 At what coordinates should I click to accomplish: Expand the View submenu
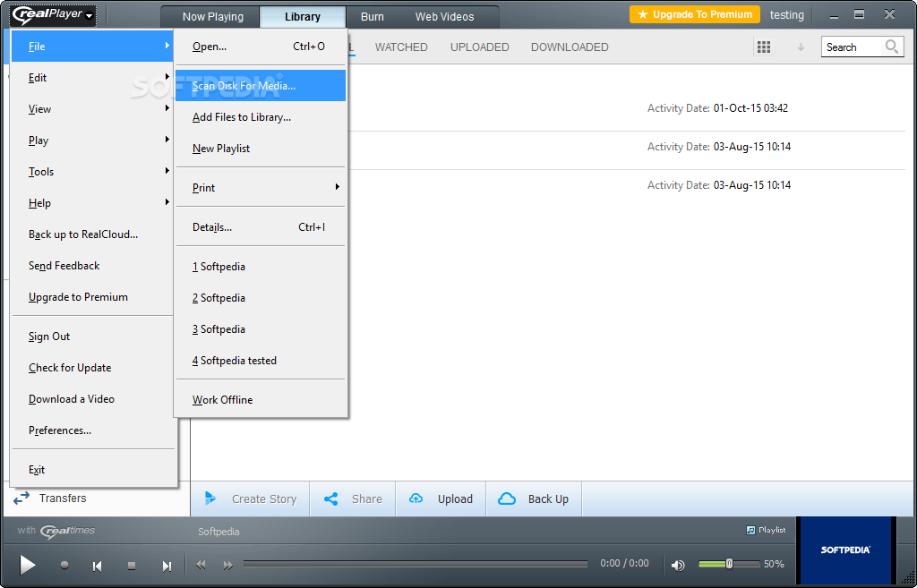pyautogui.click(x=92, y=109)
